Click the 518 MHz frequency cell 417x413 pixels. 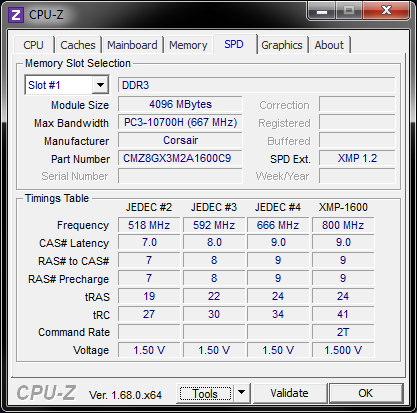coord(149,225)
